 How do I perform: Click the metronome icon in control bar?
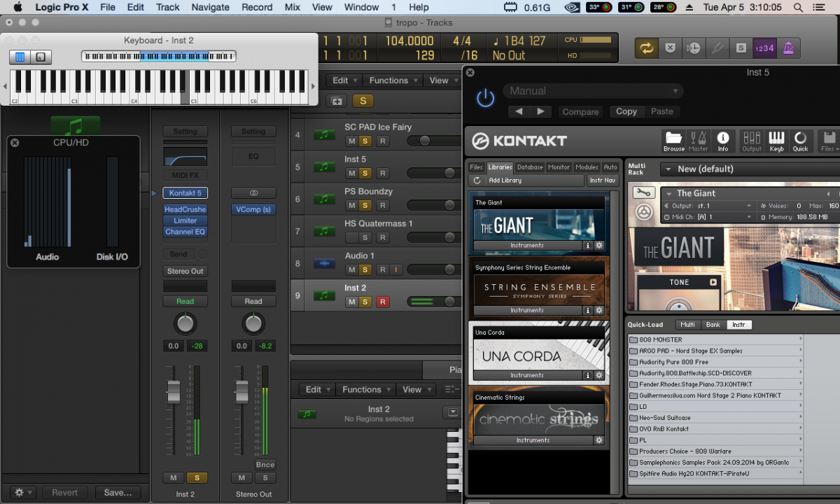click(x=788, y=48)
